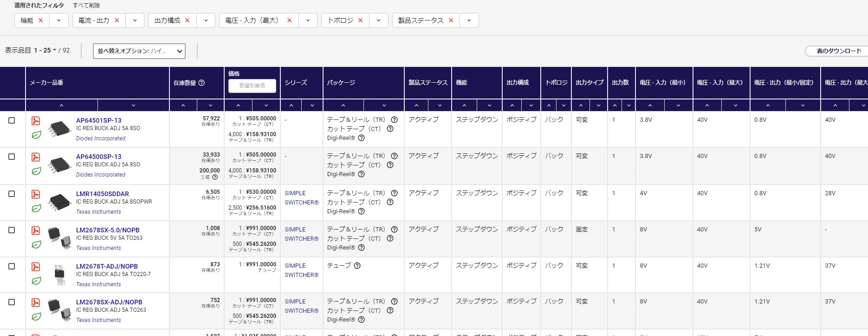
Task: Expand the 製品ステータス filter dropdown arrow
Action: 469,20
